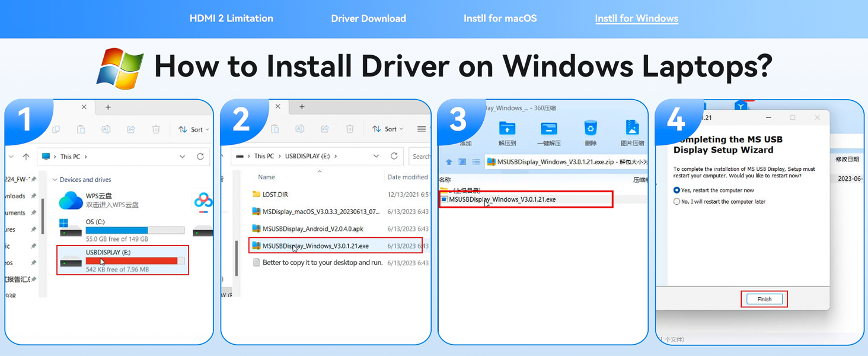
Task: Click the 图片压缩 image compress icon
Action: point(632,129)
